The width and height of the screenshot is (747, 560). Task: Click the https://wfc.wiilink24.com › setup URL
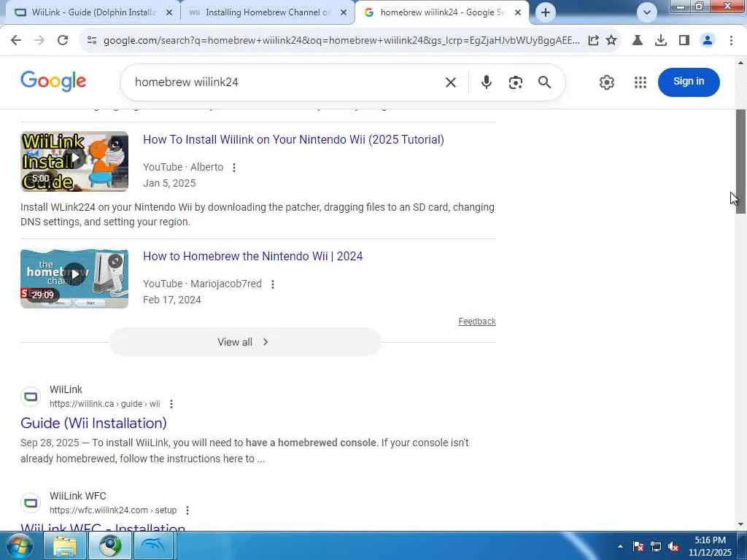point(113,510)
